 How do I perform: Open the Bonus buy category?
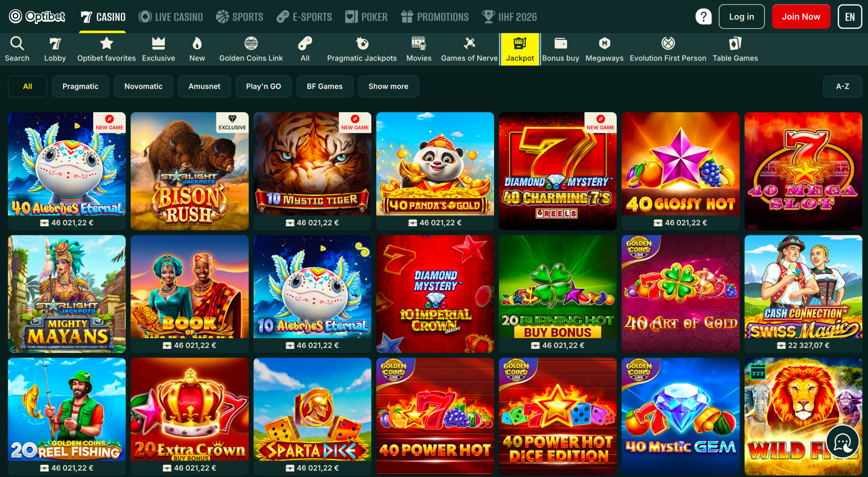coord(560,50)
